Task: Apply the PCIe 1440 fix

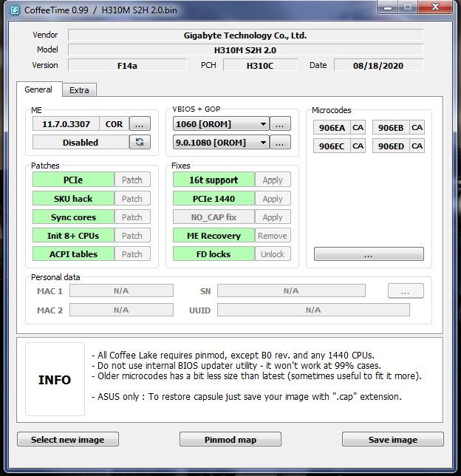Action: pyautogui.click(x=273, y=199)
